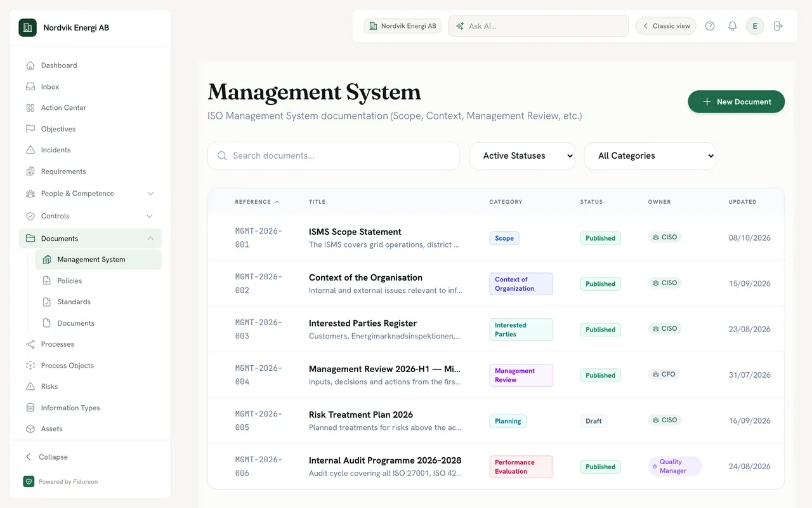The image size is (812, 508).
Task: Click the Action Center grid icon
Action: click(x=30, y=108)
